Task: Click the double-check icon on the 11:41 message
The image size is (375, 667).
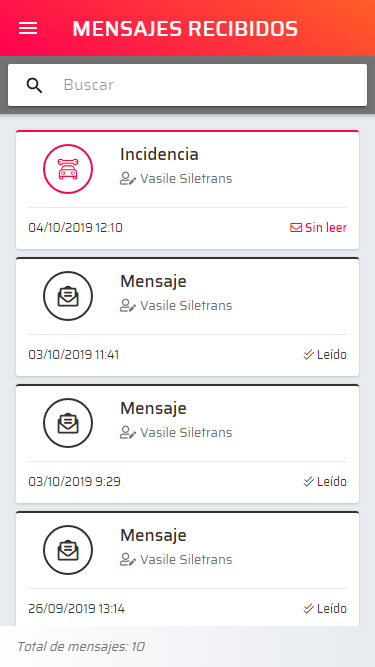Action: coord(309,355)
